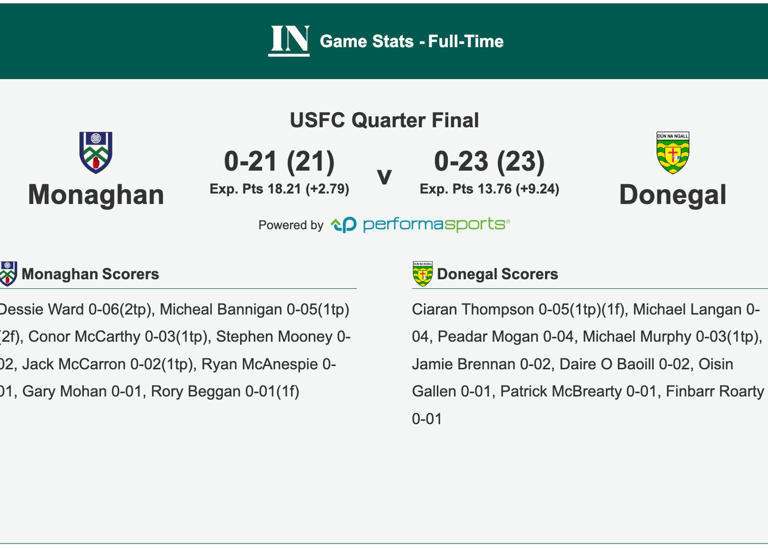Click the "v" separator between scores
The image size is (768, 549).
point(384,176)
